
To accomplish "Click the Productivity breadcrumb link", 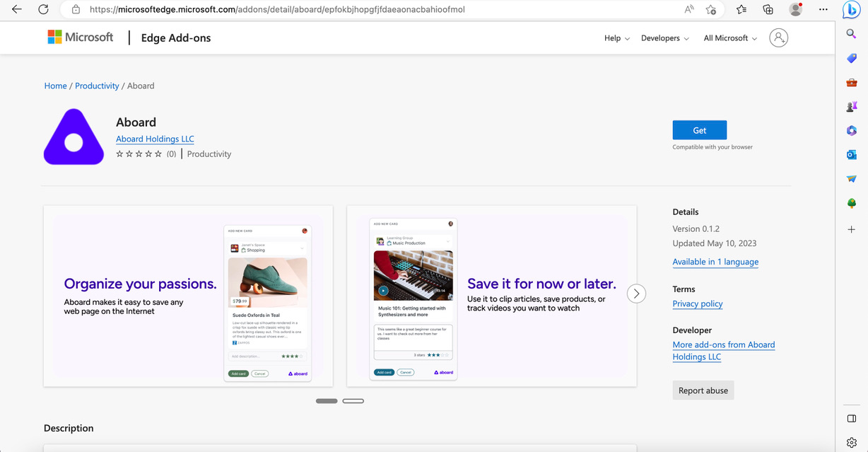I will (x=97, y=86).
